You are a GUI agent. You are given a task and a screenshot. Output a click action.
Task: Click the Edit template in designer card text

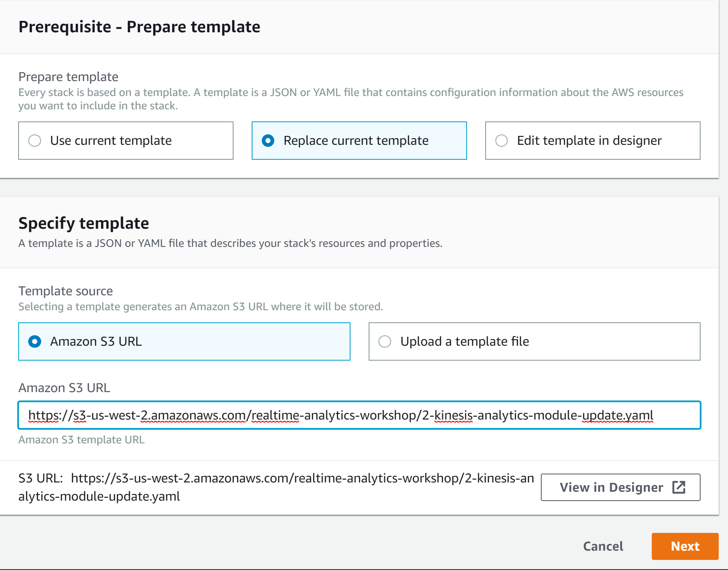tap(589, 141)
